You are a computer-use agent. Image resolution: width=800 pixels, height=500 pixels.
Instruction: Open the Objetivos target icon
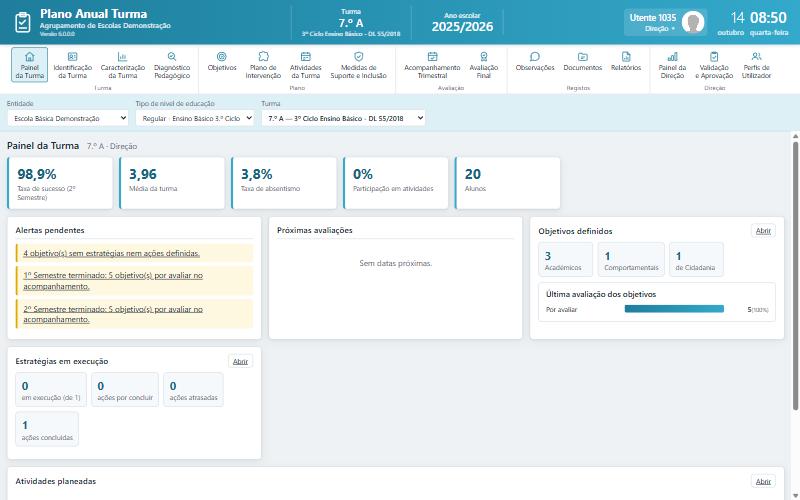click(x=221, y=56)
